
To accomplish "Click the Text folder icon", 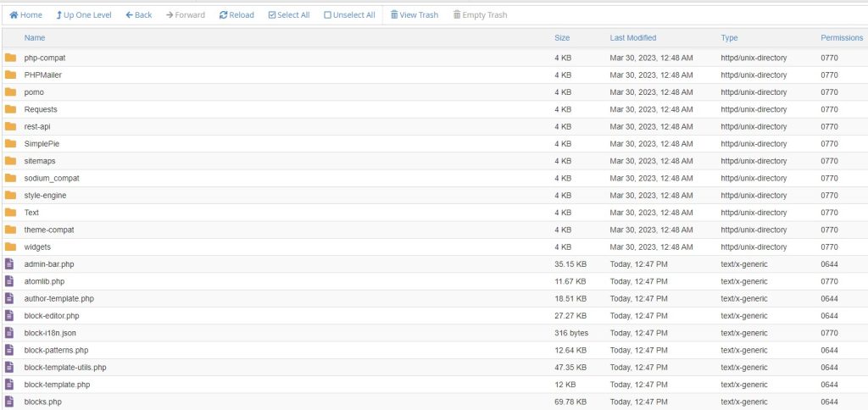I will (10, 213).
